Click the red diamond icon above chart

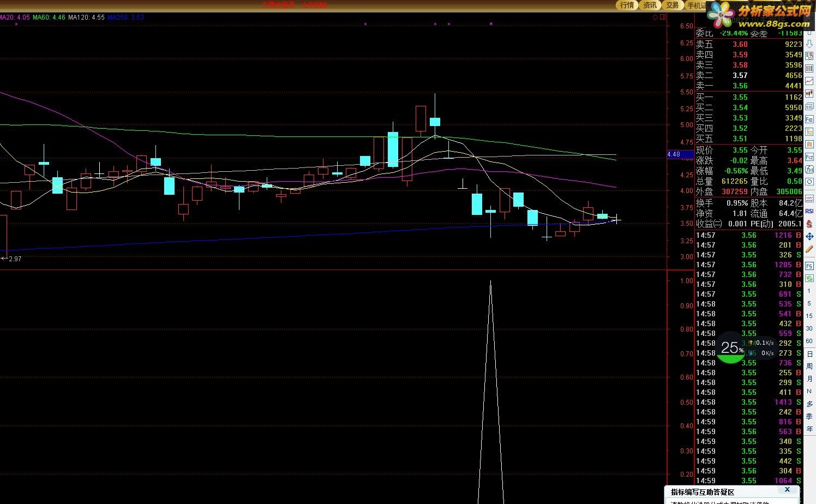pyautogui.click(x=655, y=17)
